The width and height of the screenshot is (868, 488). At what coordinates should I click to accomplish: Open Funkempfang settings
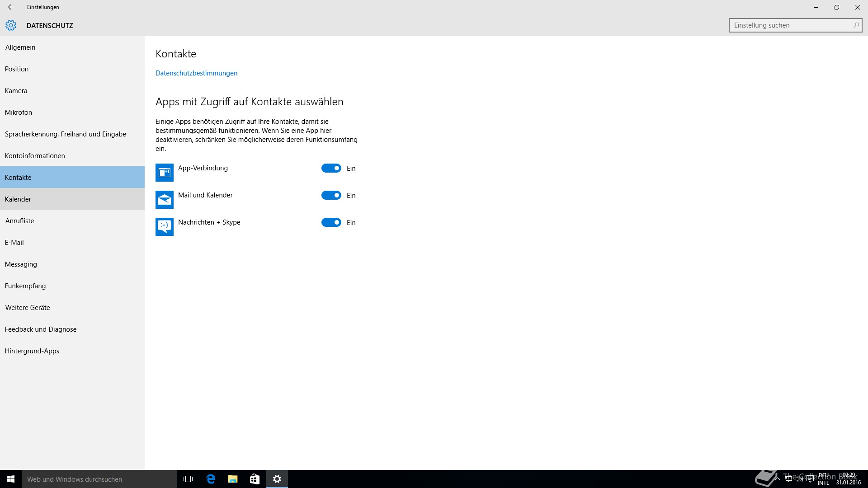pos(72,286)
